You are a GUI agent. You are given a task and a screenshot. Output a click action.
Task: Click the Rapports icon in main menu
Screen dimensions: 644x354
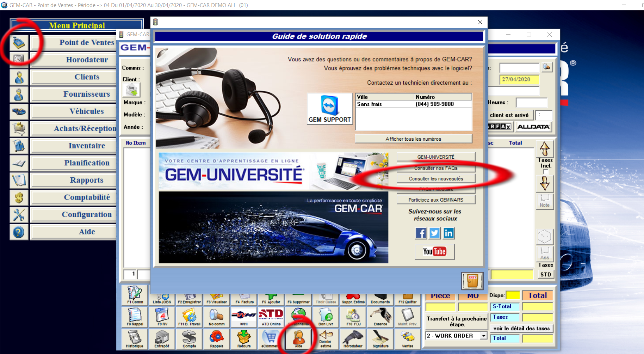point(19,180)
